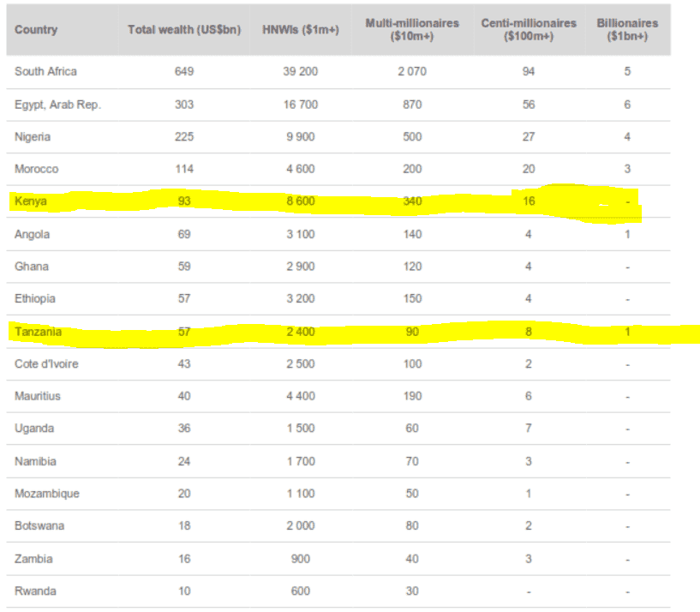Select Kenya's HNWI count "8 600"
Image resolution: width=700 pixels, height=612 pixels.
point(301,201)
